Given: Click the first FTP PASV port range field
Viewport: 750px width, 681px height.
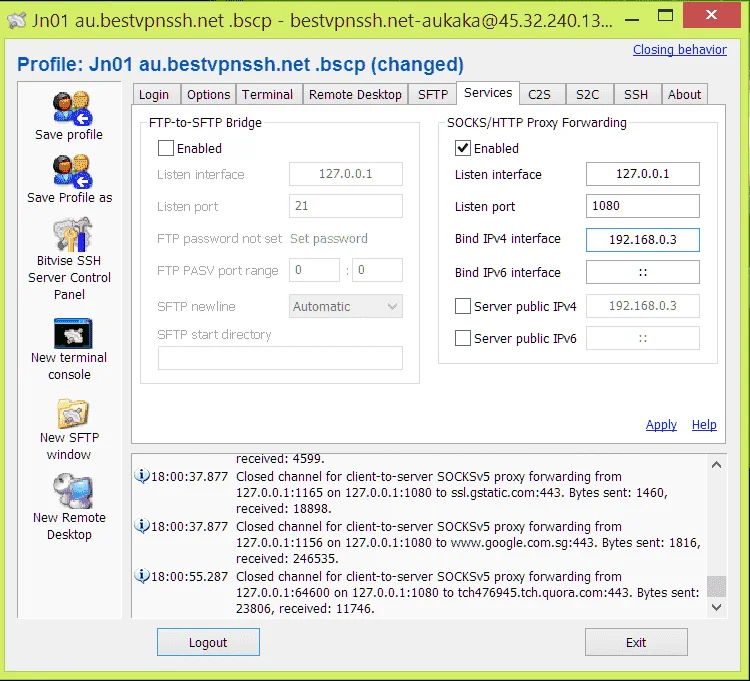Looking at the screenshot, I should pos(314,270).
